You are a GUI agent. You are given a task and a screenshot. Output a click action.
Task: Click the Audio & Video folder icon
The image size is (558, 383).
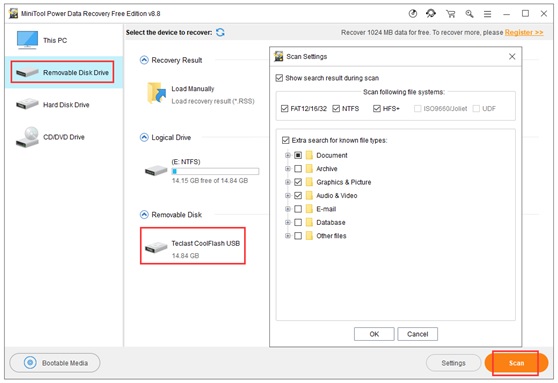click(x=309, y=195)
